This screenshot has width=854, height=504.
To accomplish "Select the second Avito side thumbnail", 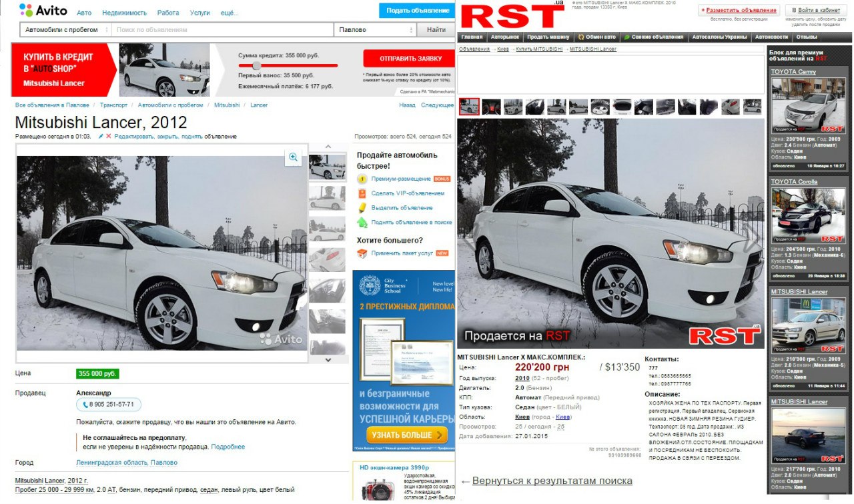I will tap(327, 198).
